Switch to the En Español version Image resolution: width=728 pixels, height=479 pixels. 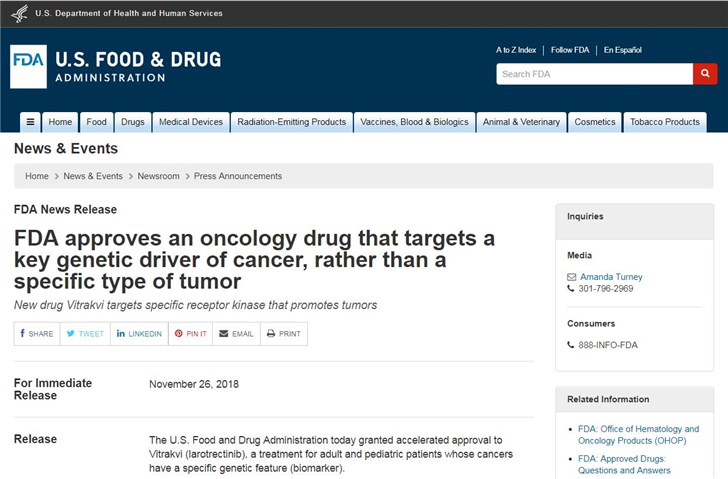point(622,50)
